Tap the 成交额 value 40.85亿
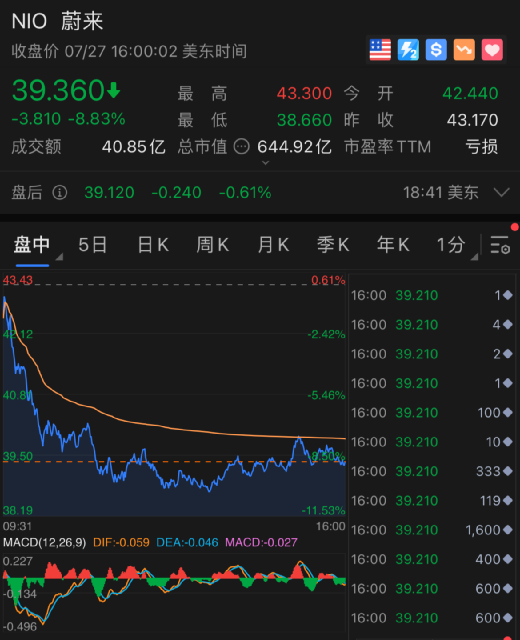The width and height of the screenshot is (520, 640). (134, 147)
